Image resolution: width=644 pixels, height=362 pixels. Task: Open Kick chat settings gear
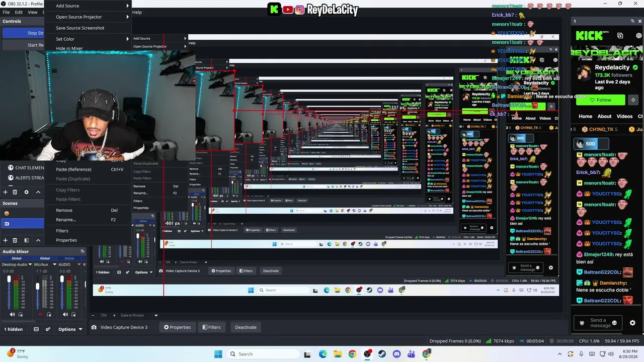(632, 323)
